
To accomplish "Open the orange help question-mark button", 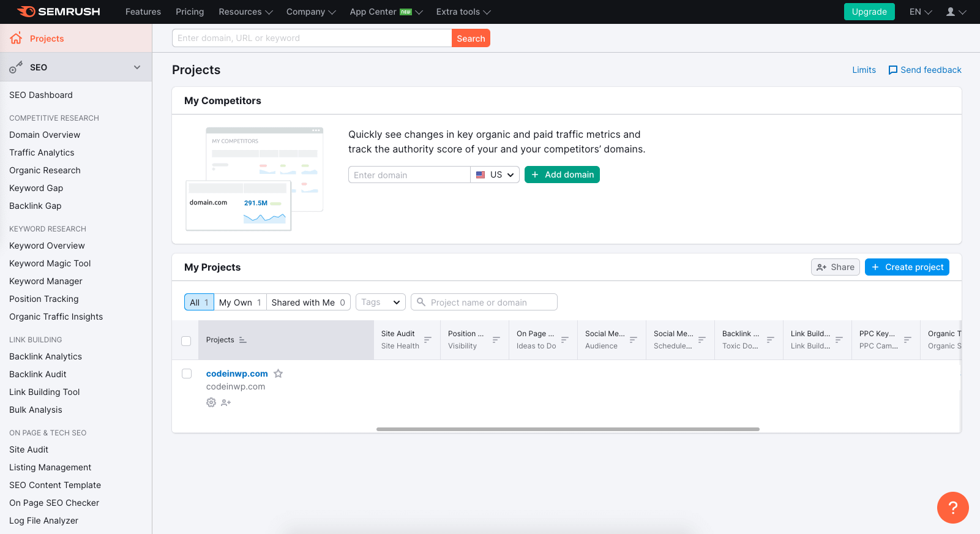I will pyautogui.click(x=952, y=508).
